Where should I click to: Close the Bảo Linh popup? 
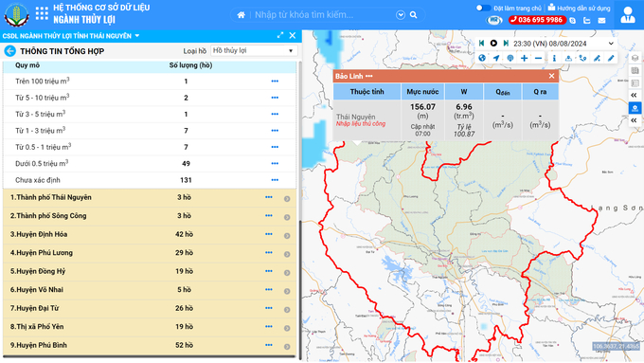click(551, 76)
